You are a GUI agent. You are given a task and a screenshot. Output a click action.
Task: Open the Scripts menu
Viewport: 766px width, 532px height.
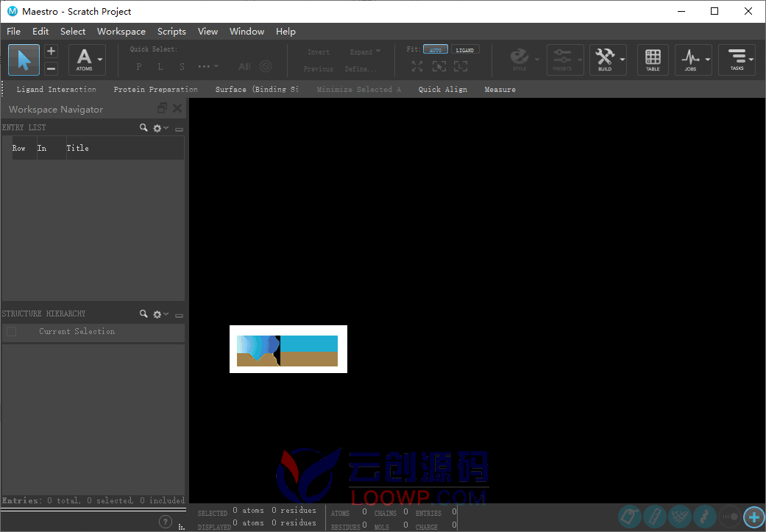tap(171, 31)
